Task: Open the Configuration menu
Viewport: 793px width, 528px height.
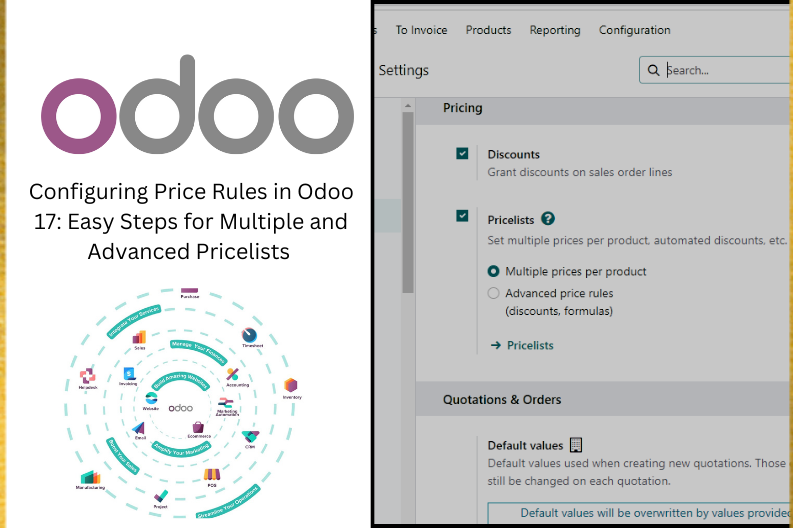Action: point(635,30)
